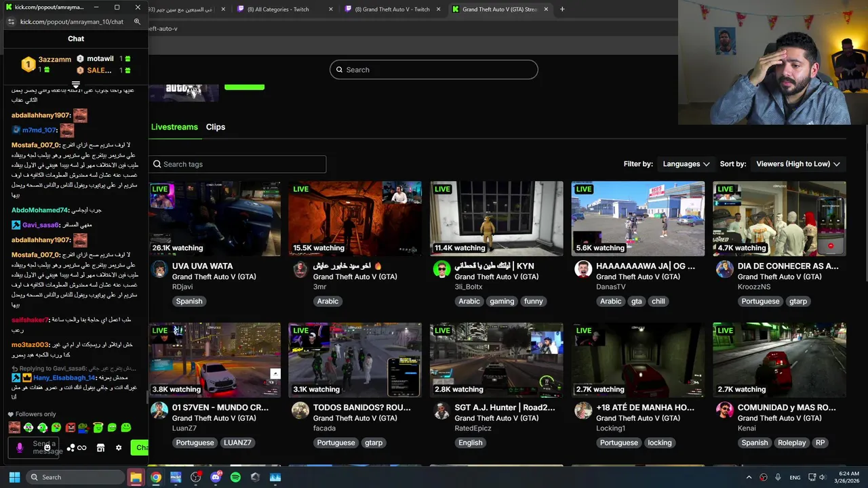Expand the Languages filter dropdown

(x=686, y=164)
